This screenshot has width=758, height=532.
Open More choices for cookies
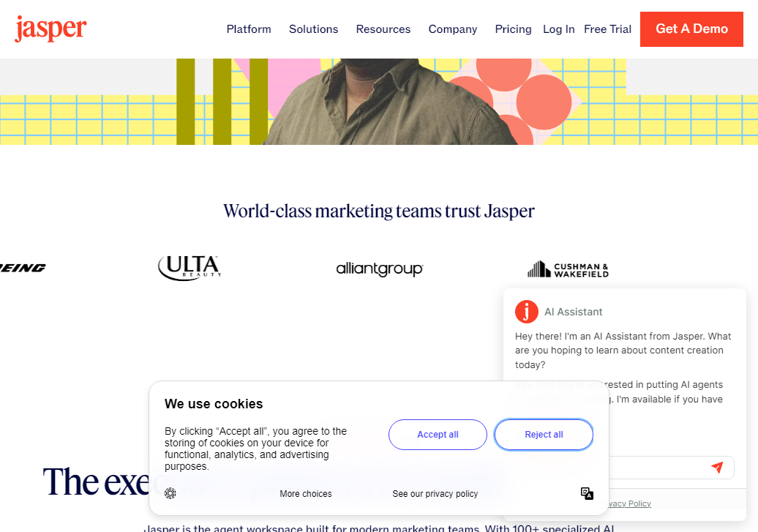point(306,494)
